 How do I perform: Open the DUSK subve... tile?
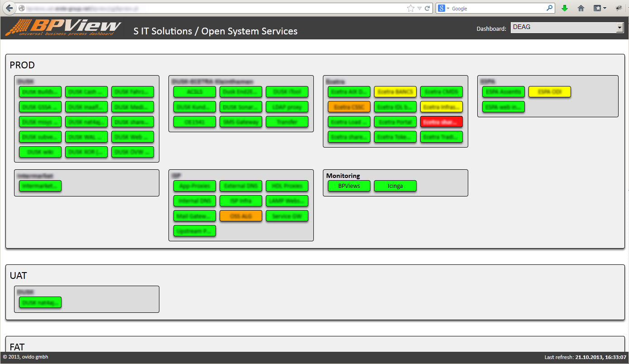click(40, 137)
